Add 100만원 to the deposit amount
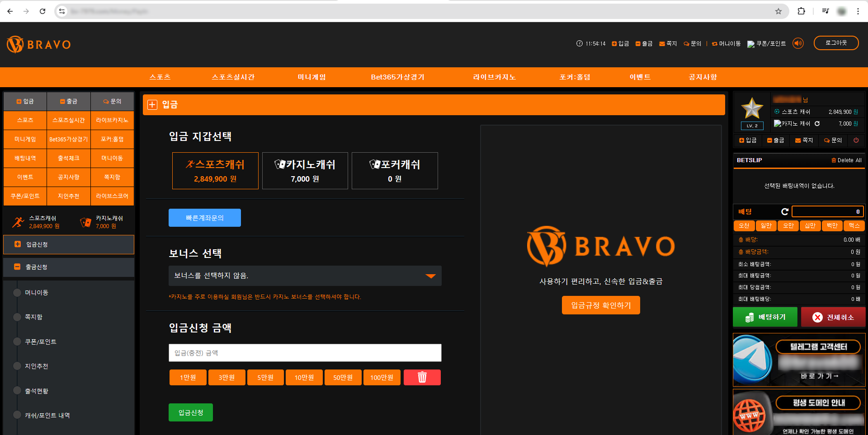 (x=382, y=377)
